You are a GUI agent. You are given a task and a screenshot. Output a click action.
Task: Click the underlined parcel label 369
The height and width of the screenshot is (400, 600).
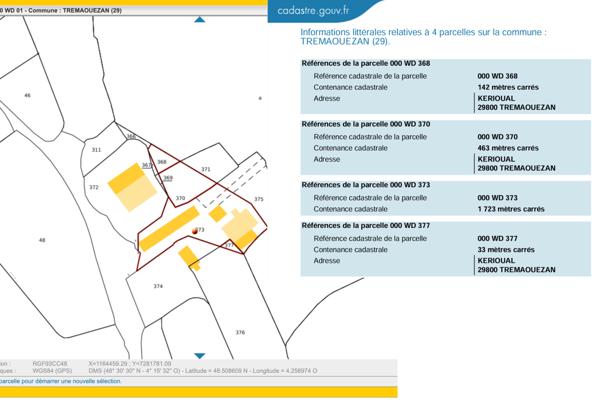coord(168,178)
